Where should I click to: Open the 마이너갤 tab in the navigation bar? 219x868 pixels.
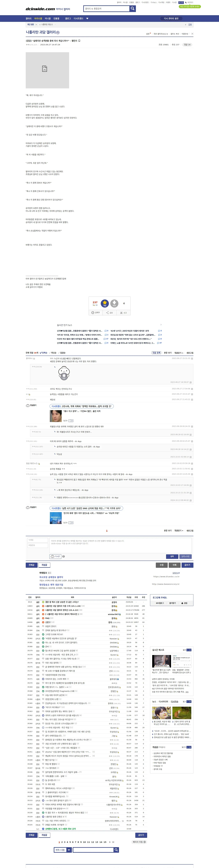(38, 19)
